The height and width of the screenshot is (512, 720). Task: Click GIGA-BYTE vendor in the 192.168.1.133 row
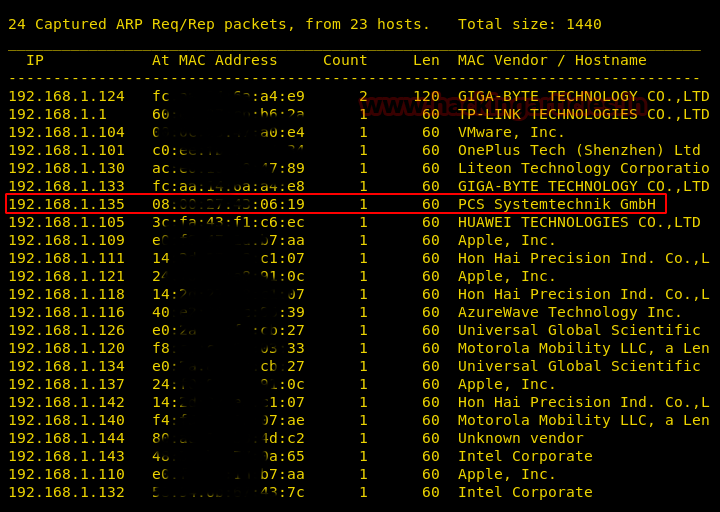pos(584,186)
